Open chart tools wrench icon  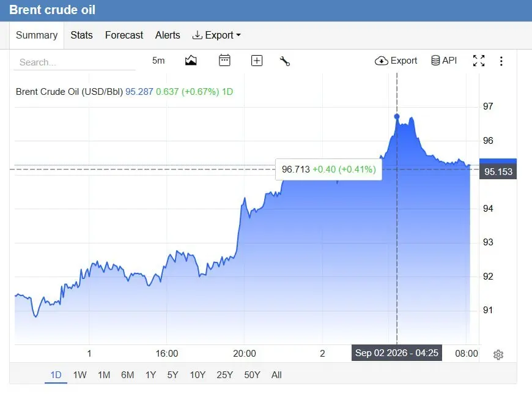[x=285, y=61]
